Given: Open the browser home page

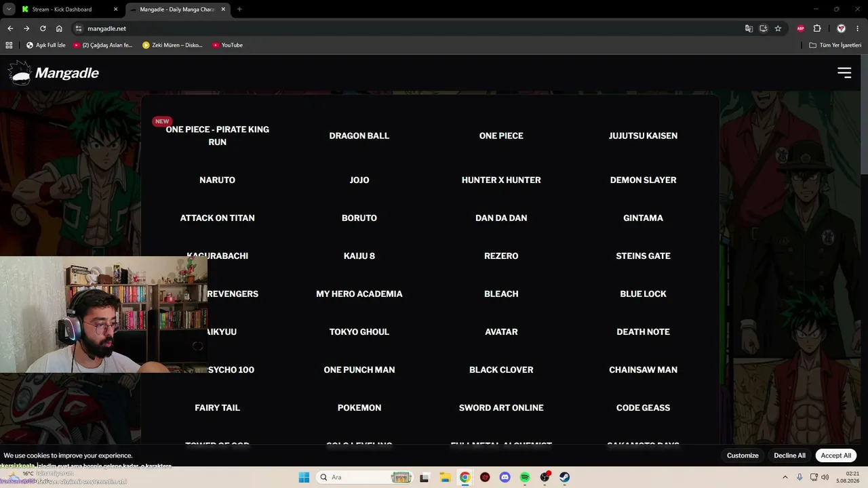Looking at the screenshot, I should point(59,28).
